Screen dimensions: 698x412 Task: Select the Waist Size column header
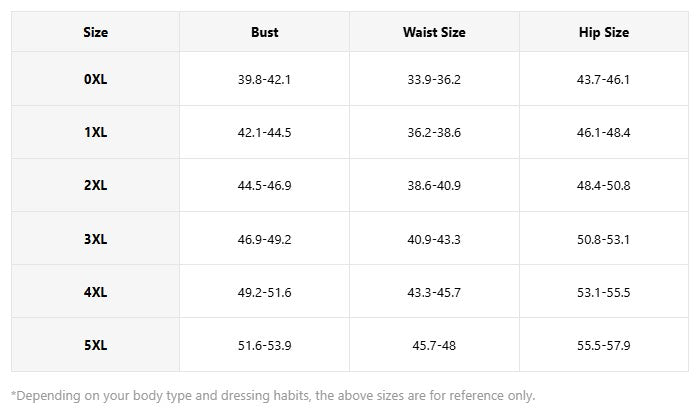coord(434,32)
